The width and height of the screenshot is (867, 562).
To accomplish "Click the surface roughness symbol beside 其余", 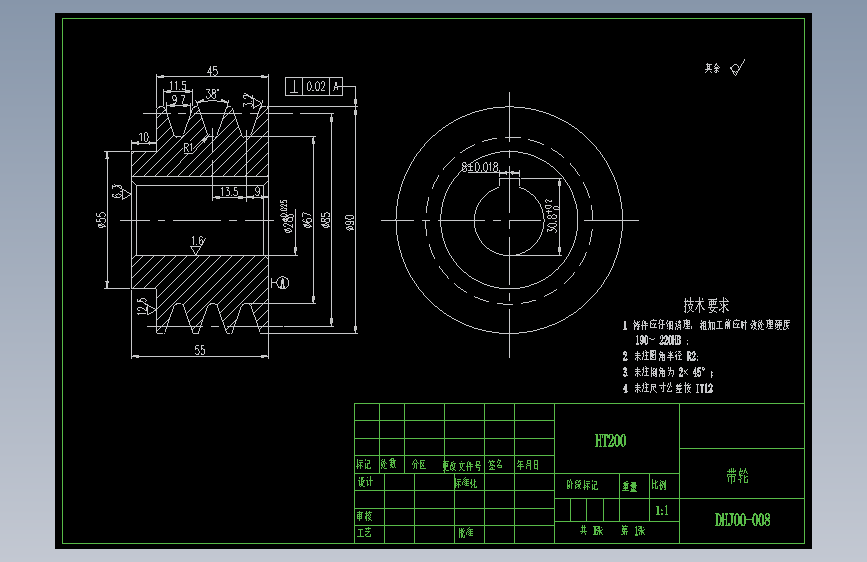I will pyautogui.click(x=738, y=68).
